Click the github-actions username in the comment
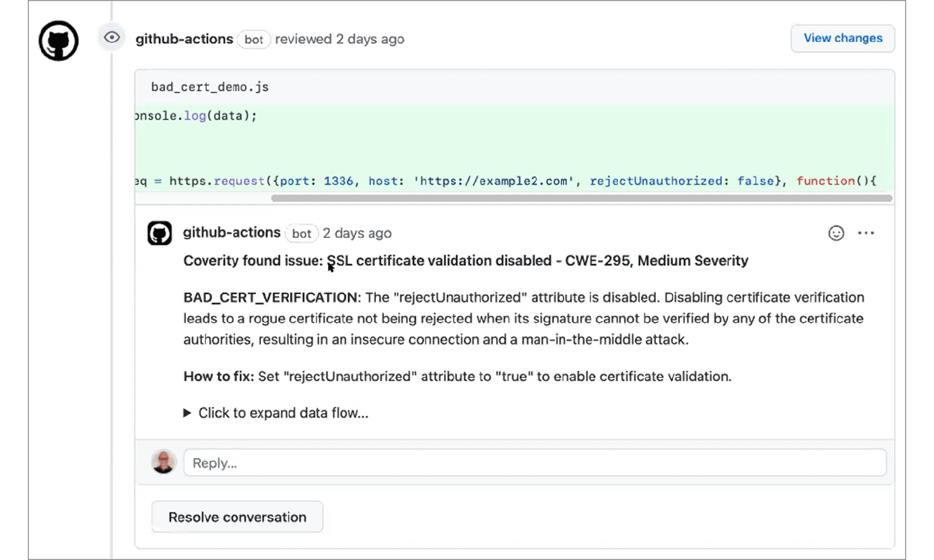The width and height of the screenshot is (934, 560). pyautogui.click(x=231, y=233)
